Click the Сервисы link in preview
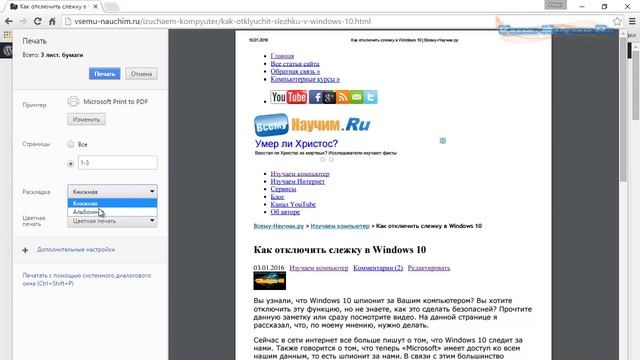This screenshot has height=360, width=640. click(x=283, y=189)
